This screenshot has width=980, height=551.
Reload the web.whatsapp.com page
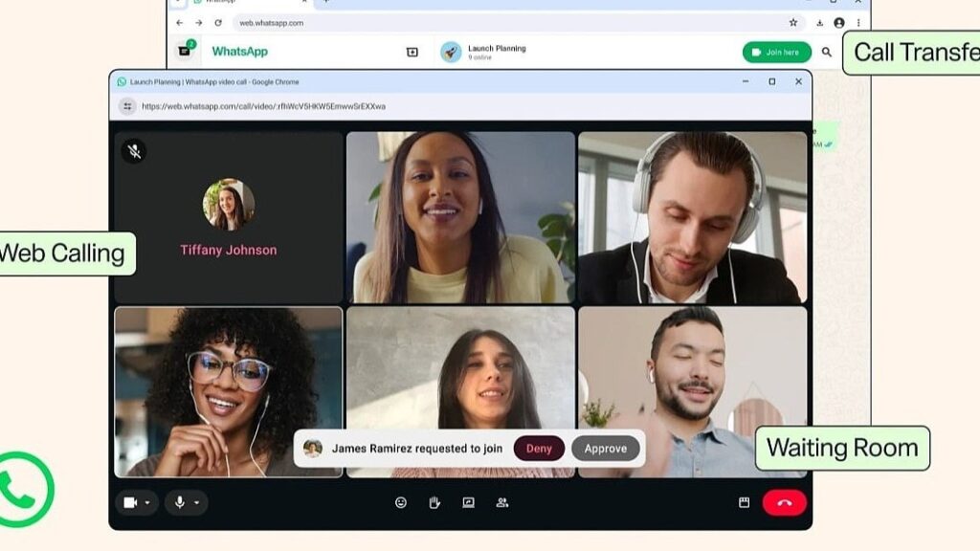(x=218, y=23)
